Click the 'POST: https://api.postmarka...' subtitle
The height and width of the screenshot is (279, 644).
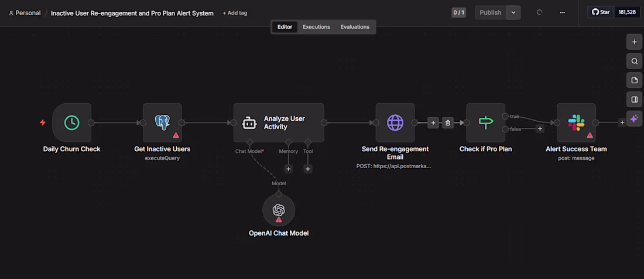click(394, 166)
